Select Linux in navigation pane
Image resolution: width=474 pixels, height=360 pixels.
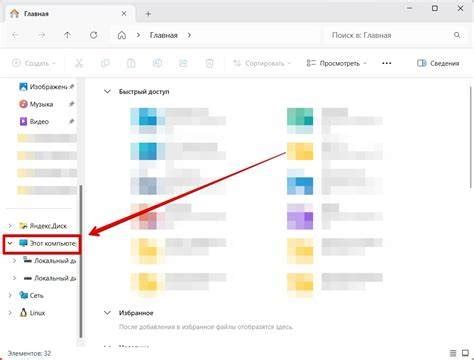click(32, 313)
